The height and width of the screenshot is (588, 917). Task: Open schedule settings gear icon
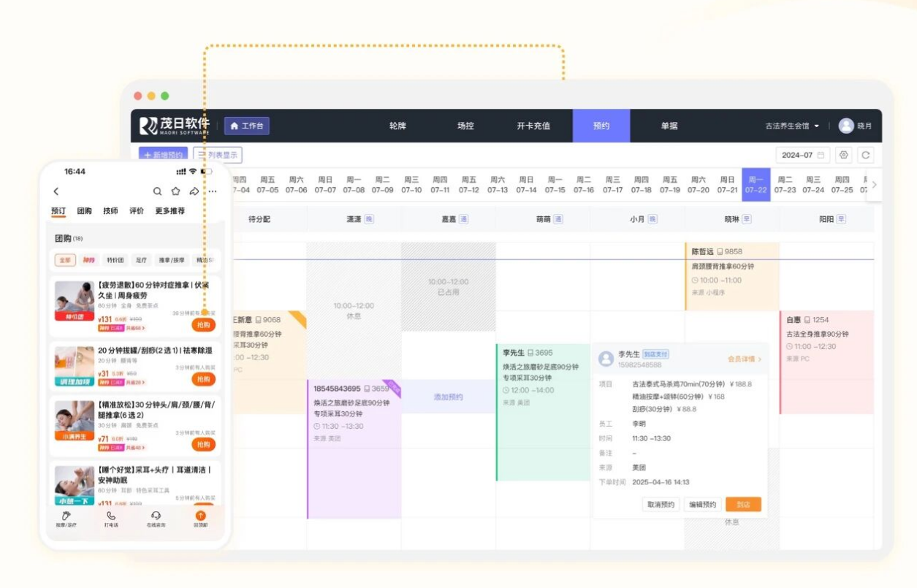pos(844,155)
